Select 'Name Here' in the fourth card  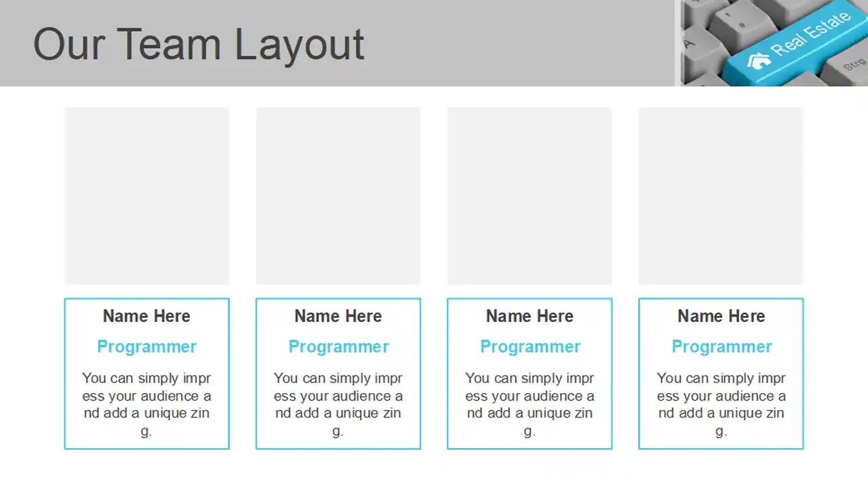click(x=722, y=316)
